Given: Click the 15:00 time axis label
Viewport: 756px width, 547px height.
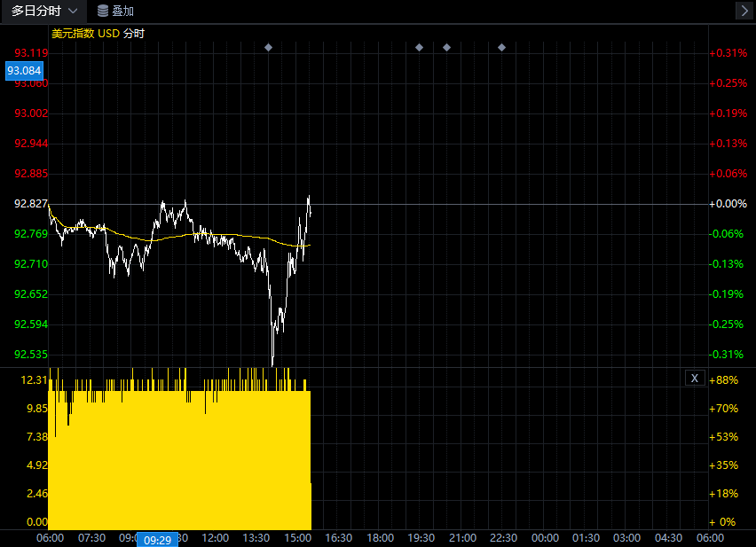Looking at the screenshot, I should (297, 538).
